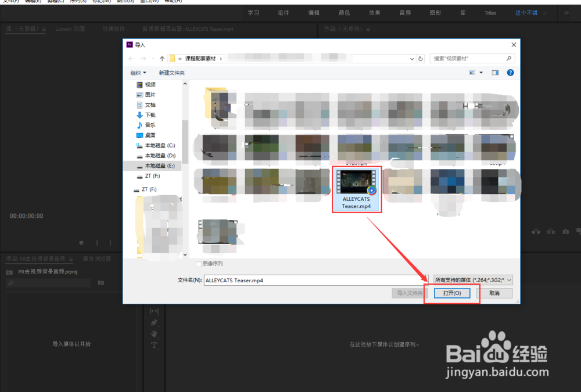Toggle the preview pane icon
Screen dimensions: 581x392
pos(495,73)
